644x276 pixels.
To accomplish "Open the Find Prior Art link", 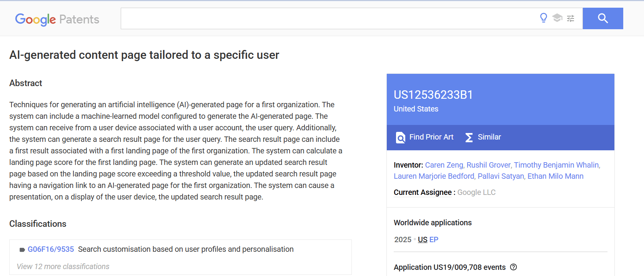I will click(x=431, y=137).
